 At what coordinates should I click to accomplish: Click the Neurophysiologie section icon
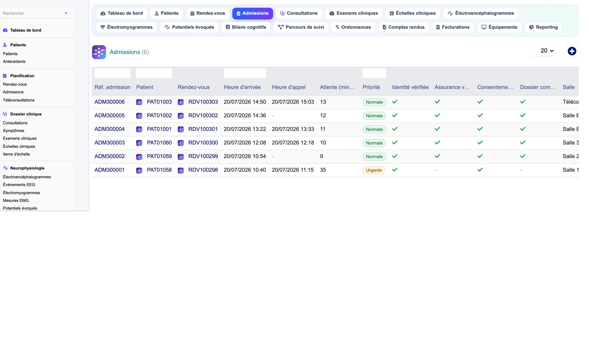pyautogui.click(x=5, y=168)
